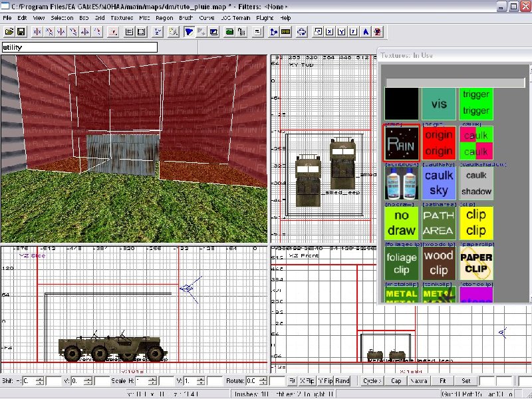
Task: Select the green trigger texture thumbnail
Action: (476, 104)
